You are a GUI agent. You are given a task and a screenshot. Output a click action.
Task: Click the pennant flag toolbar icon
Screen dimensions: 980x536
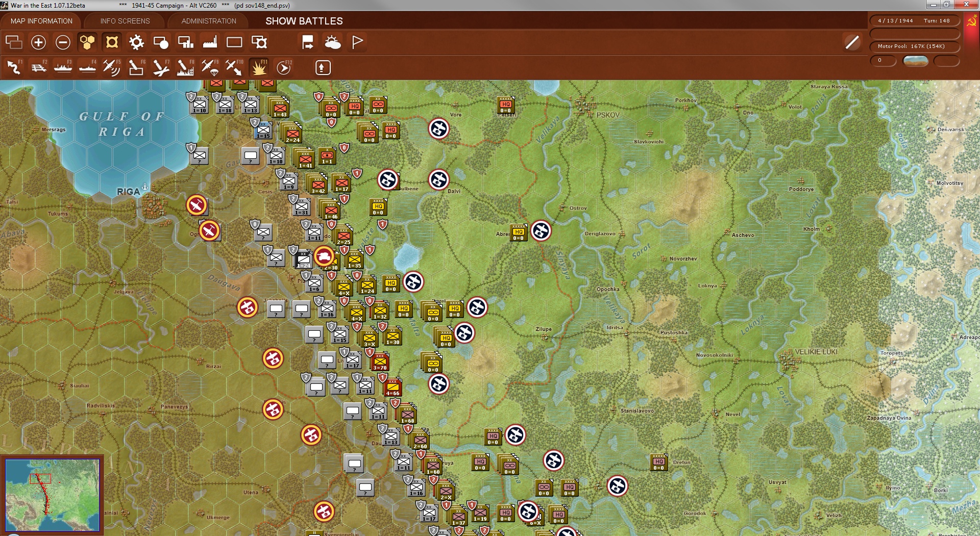(357, 42)
